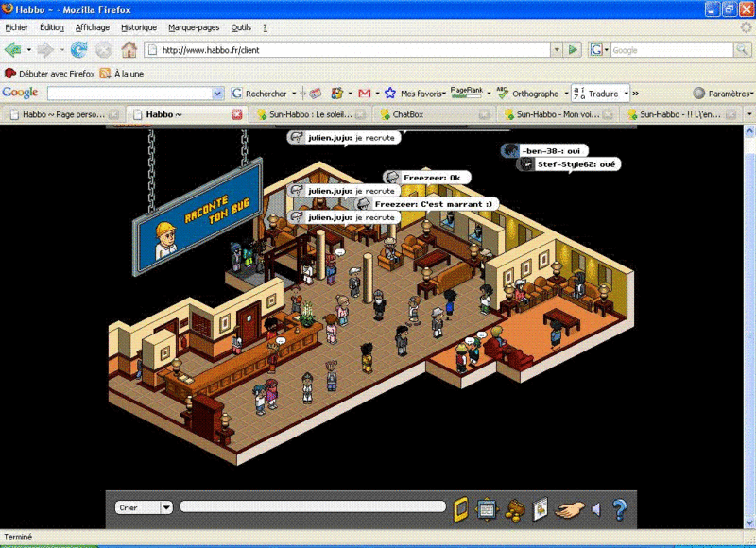Image resolution: width=756 pixels, height=548 pixels.
Task: Expand the Traduire dropdown arrow
Action: [626, 94]
